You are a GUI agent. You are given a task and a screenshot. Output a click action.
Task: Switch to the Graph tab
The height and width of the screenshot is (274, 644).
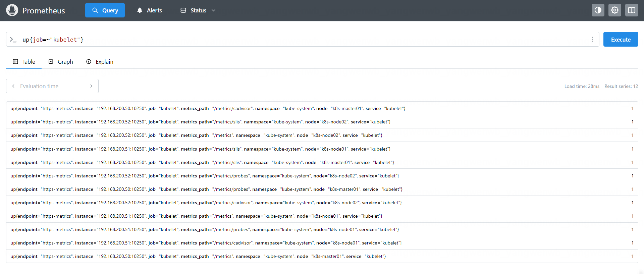61,62
